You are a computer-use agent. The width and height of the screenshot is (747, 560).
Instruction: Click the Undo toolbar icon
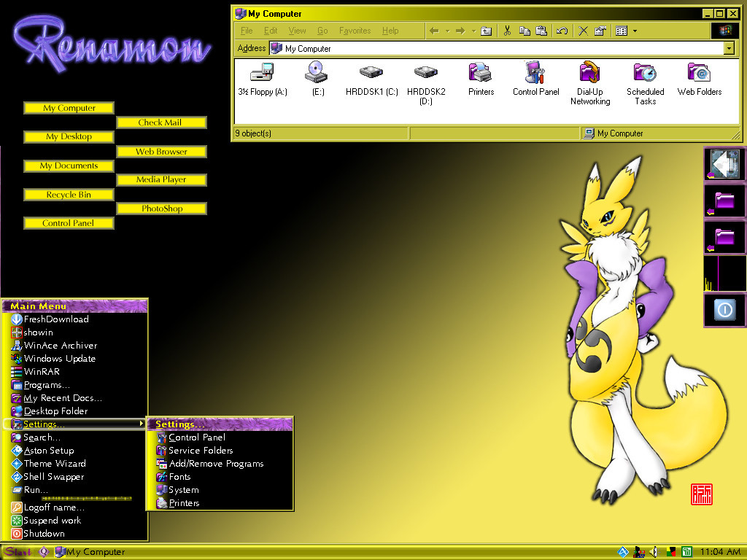pyautogui.click(x=562, y=31)
